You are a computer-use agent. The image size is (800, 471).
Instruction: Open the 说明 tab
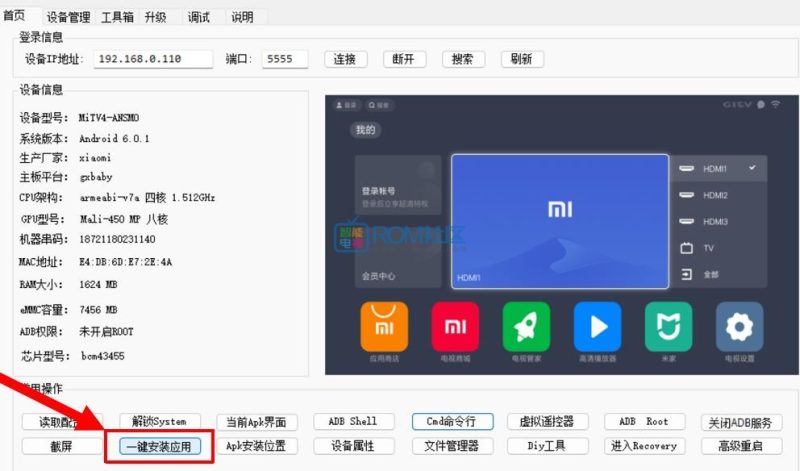click(242, 17)
